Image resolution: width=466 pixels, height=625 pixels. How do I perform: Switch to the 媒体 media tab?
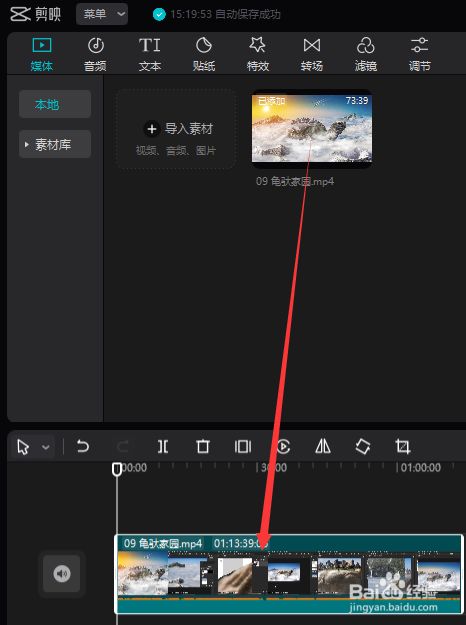(x=42, y=54)
